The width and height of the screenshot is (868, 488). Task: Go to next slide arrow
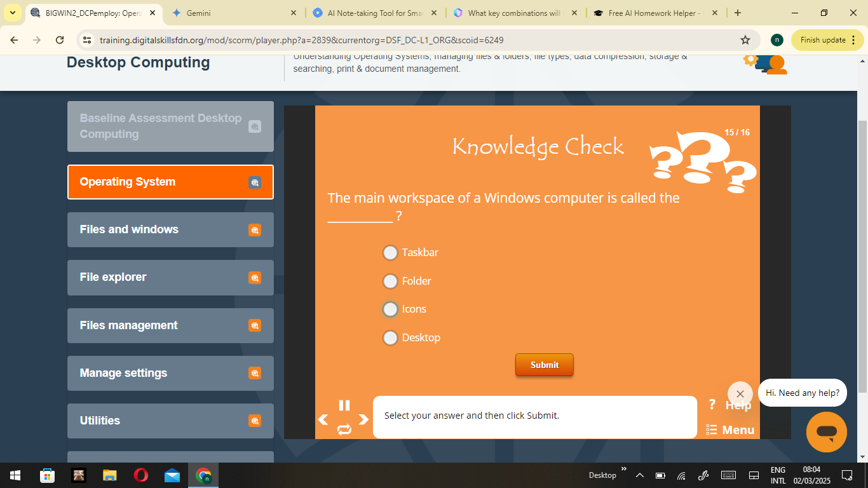(x=363, y=419)
